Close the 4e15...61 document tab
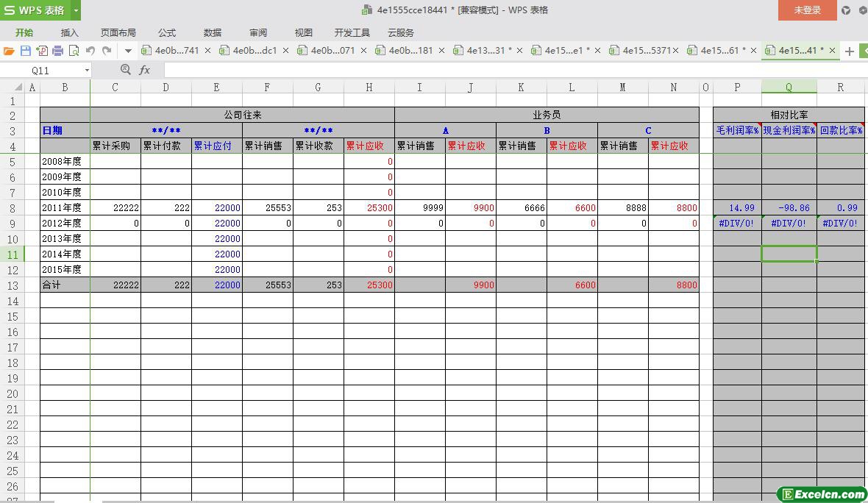This screenshot has height=503, width=868. point(753,50)
